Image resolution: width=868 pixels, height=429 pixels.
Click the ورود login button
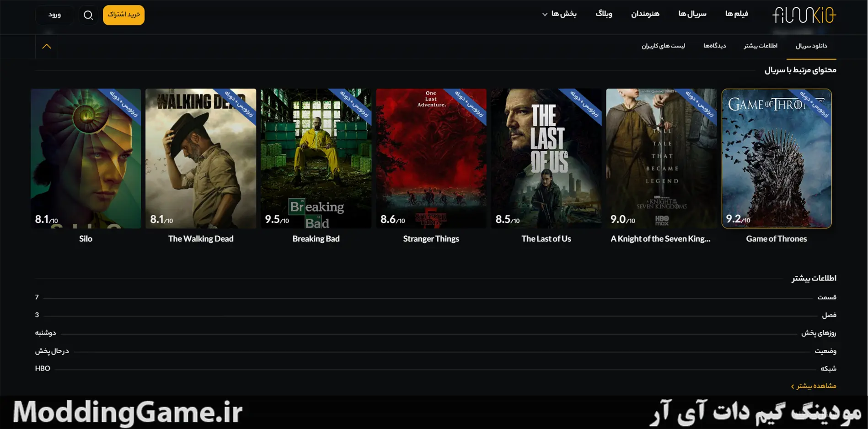(54, 15)
